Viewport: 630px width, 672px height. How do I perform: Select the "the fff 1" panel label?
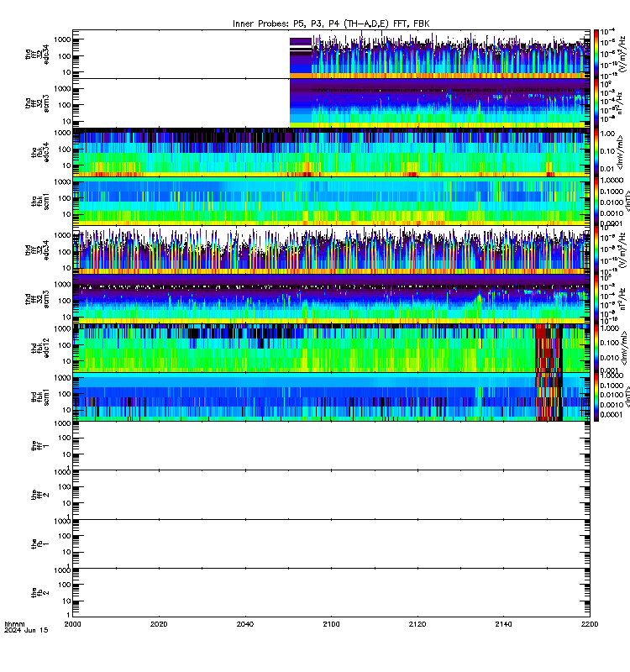coord(40,446)
